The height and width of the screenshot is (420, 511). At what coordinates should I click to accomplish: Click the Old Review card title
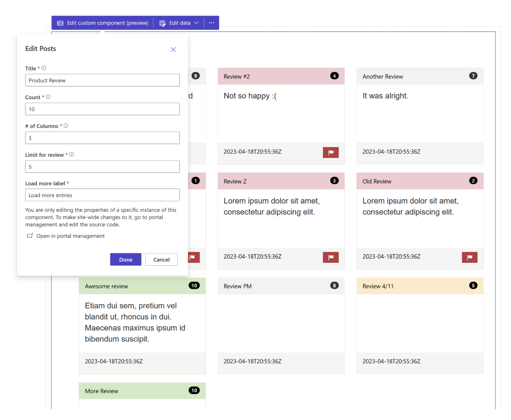coord(377,182)
